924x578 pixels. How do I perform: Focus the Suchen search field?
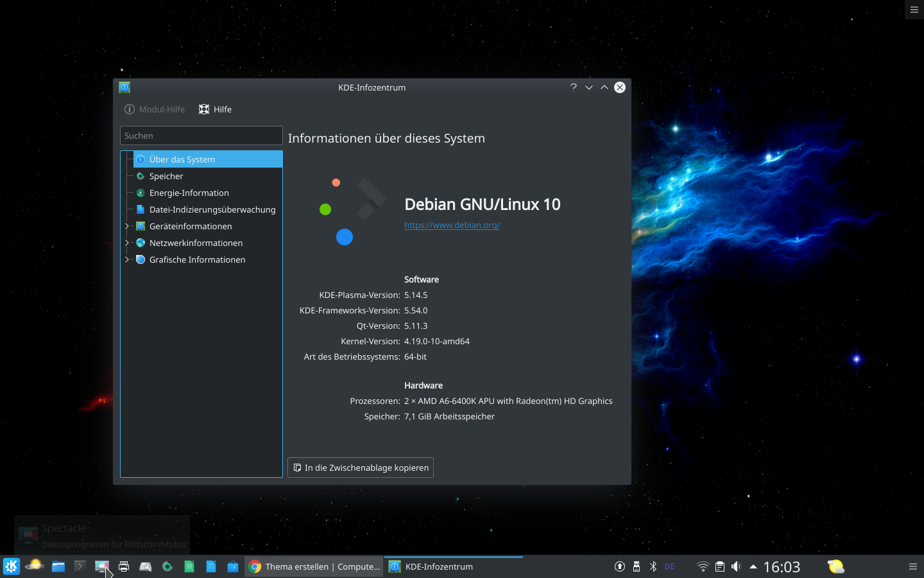point(201,136)
